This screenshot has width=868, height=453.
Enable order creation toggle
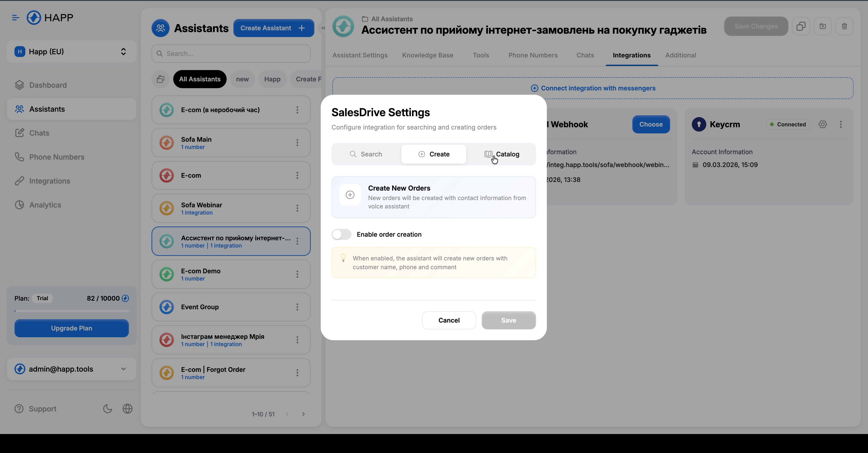click(x=341, y=234)
